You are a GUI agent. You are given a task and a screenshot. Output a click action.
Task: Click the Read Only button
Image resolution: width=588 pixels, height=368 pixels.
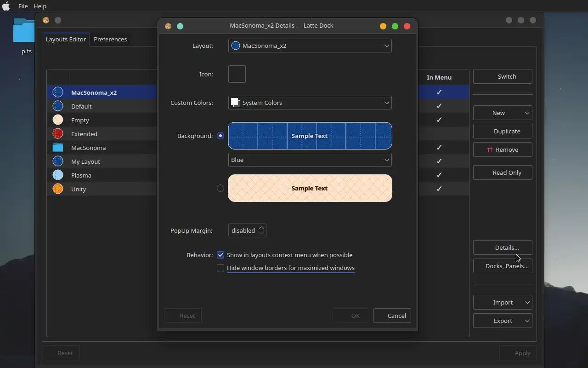[x=503, y=172]
